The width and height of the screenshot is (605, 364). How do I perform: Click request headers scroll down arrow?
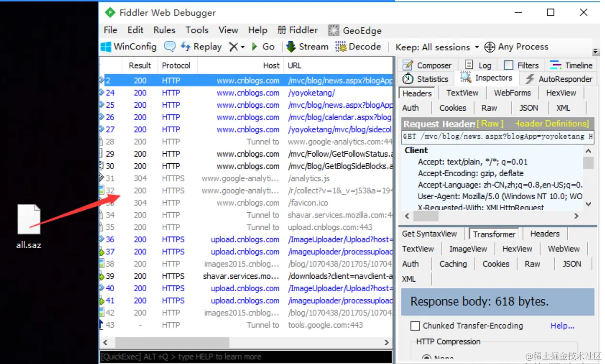[588, 204]
